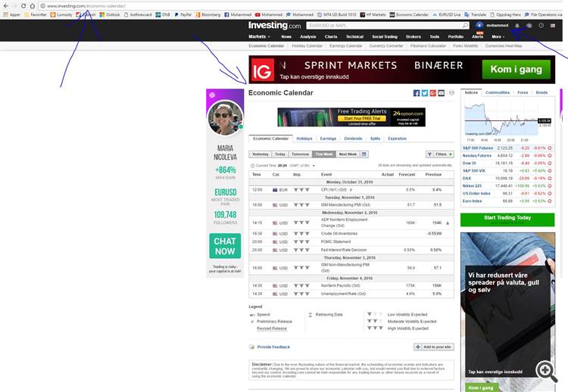
Task: Click the Kom i gang IG banner button
Action: tap(517, 69)
